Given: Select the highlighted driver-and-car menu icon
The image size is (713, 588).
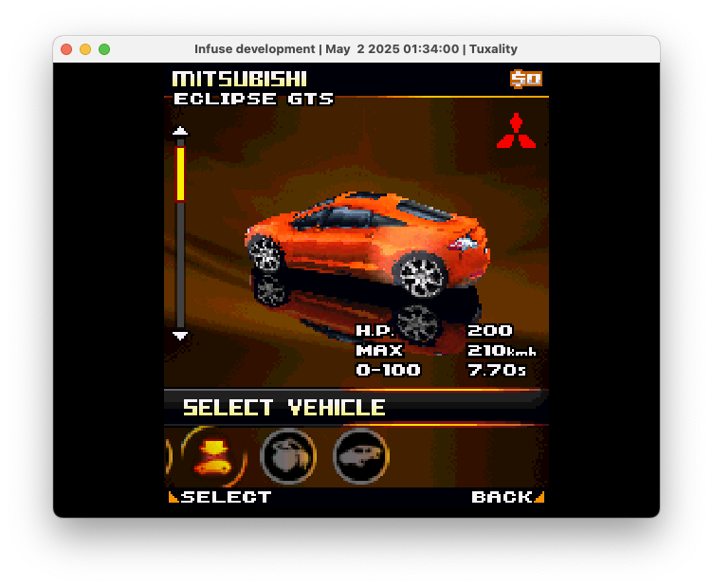Looking at the screenshot, I should (212, 456).
